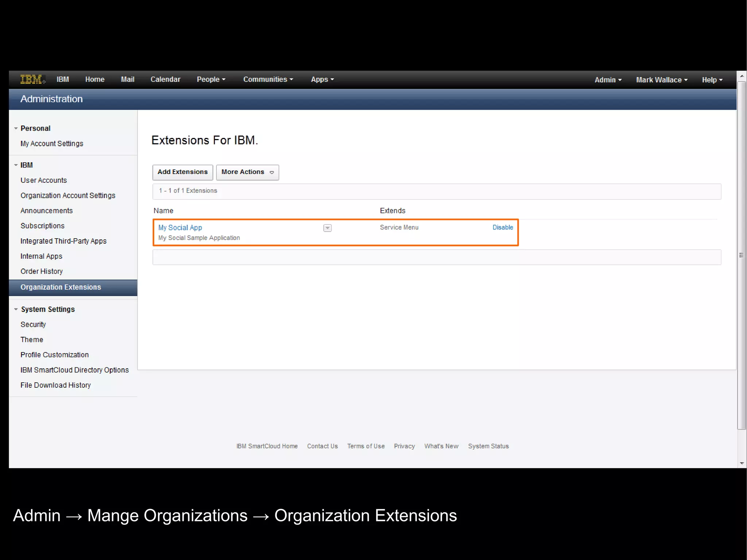
Task: Expand the Communities menu
Action: point(268,80)
